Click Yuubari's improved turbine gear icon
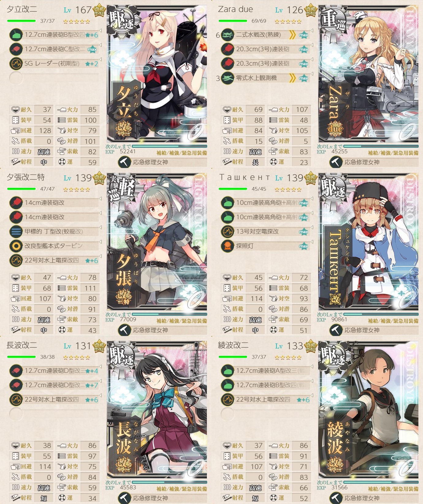 16,246
